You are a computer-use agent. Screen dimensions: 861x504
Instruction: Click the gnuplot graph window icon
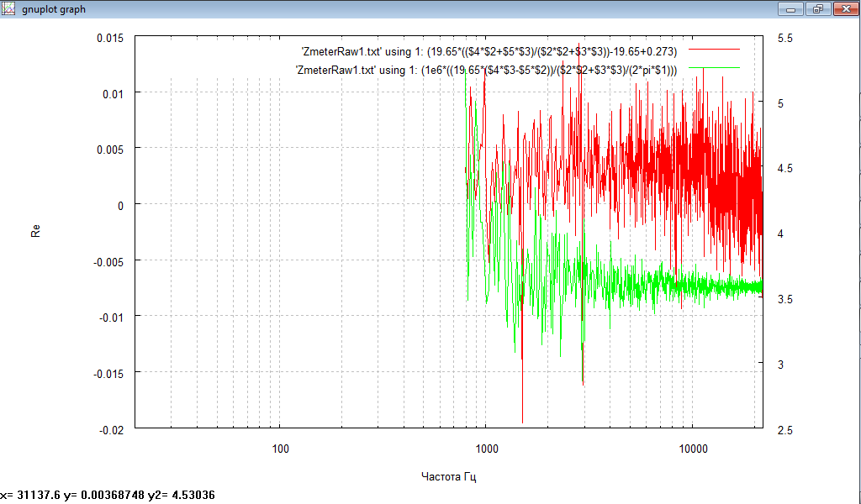pyautogui.click(x=8, y=8)
